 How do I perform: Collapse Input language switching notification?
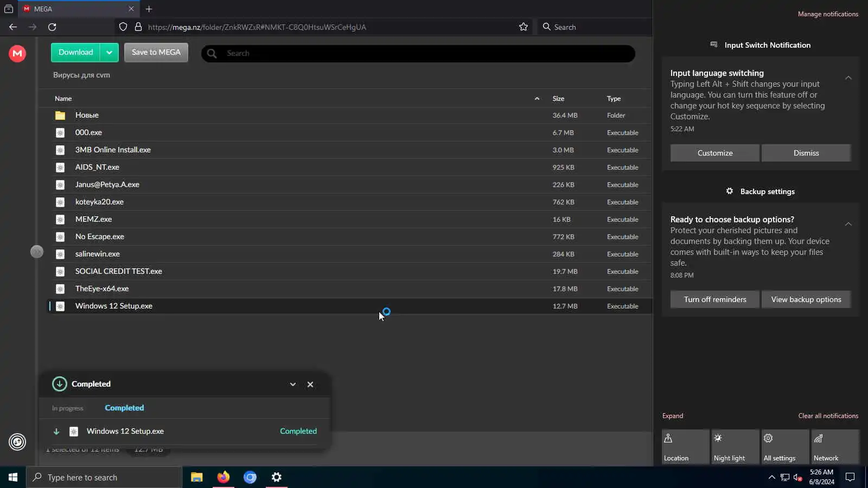pos(848,78)
